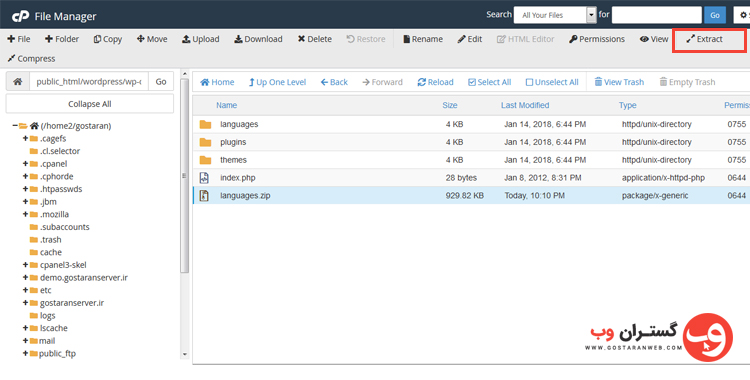
Task: Create a new Folder from toolbar
Action: click(62, 39)
